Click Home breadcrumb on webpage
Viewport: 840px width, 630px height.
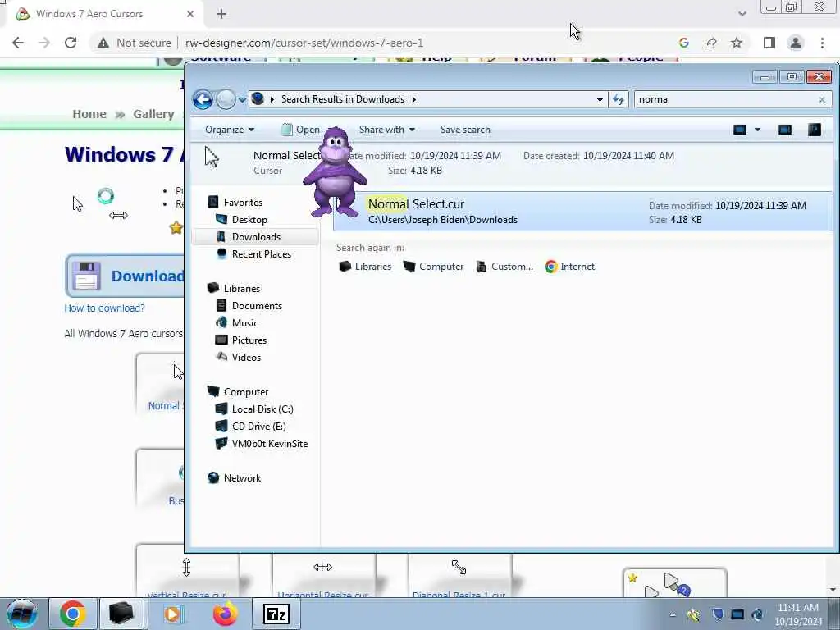[x=89, y=114]
